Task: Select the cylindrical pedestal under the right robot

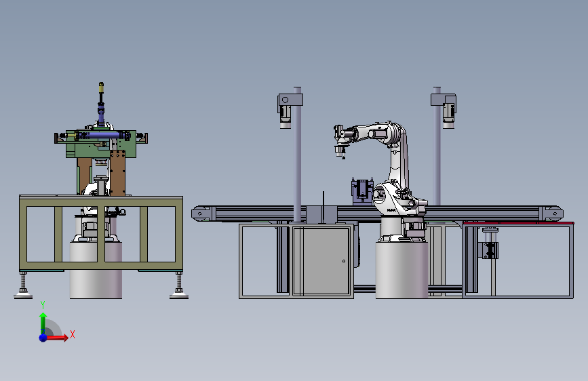Action: [x=401, y=270]
